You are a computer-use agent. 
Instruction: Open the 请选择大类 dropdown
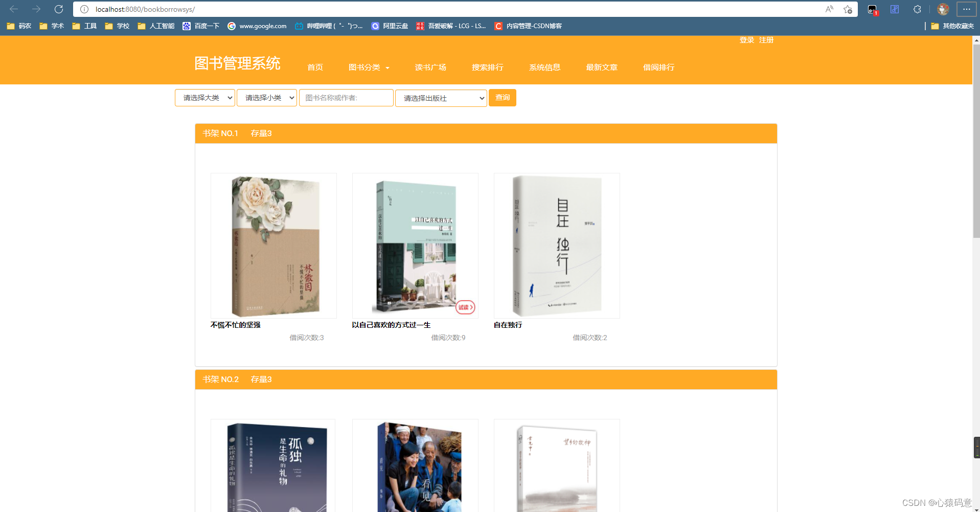205,98
